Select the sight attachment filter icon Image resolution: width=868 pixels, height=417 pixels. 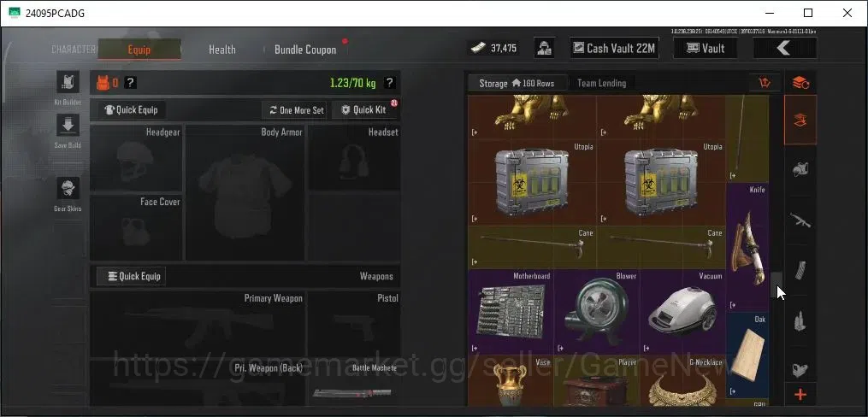point(800,369)
